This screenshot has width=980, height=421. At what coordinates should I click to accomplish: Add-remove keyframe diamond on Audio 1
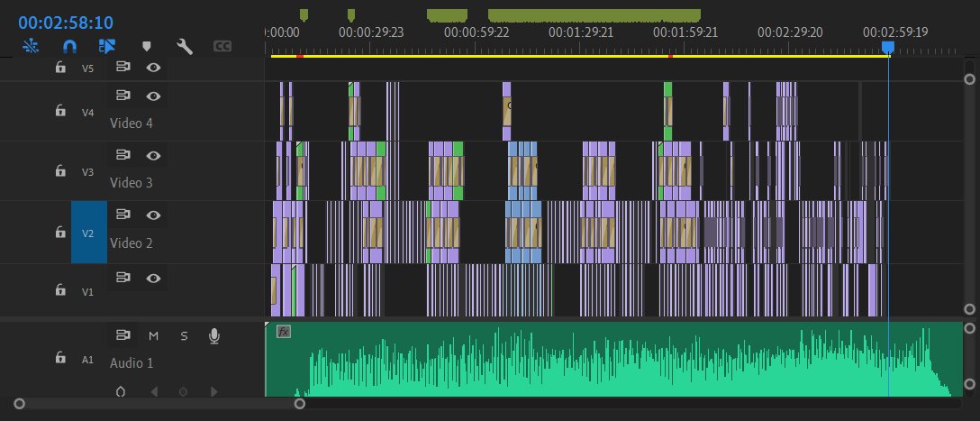[183, 392]
